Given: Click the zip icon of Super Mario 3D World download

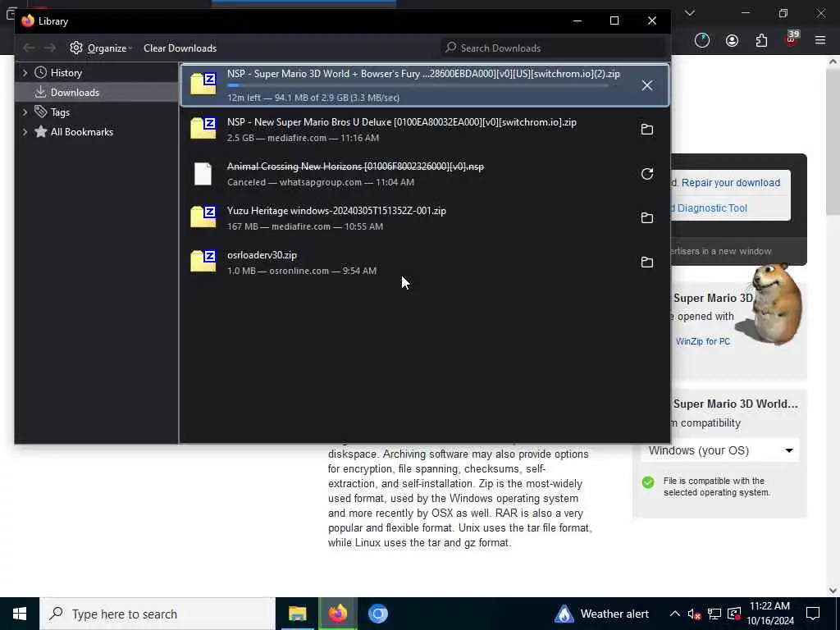Looking at the screenshot, I should click(x=203, y=84).
